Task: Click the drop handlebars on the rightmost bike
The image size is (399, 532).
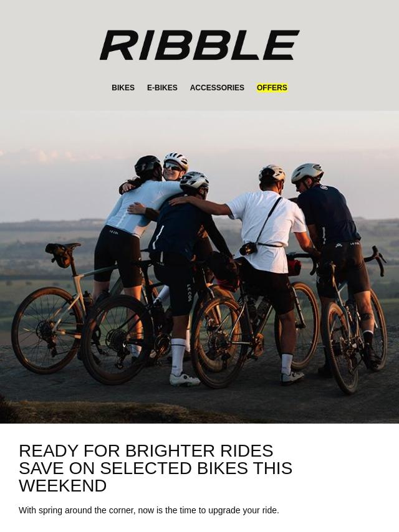Action: coord(375,260)
